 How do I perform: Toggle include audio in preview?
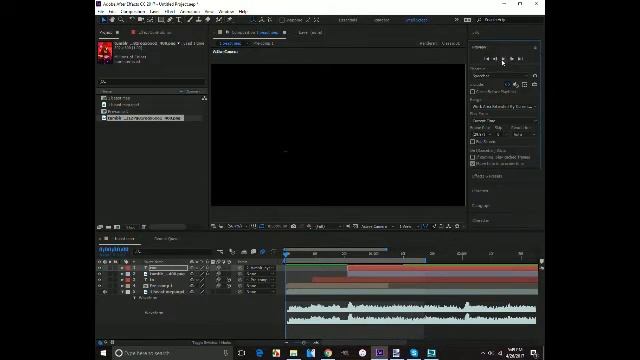[x=516, y=84]
